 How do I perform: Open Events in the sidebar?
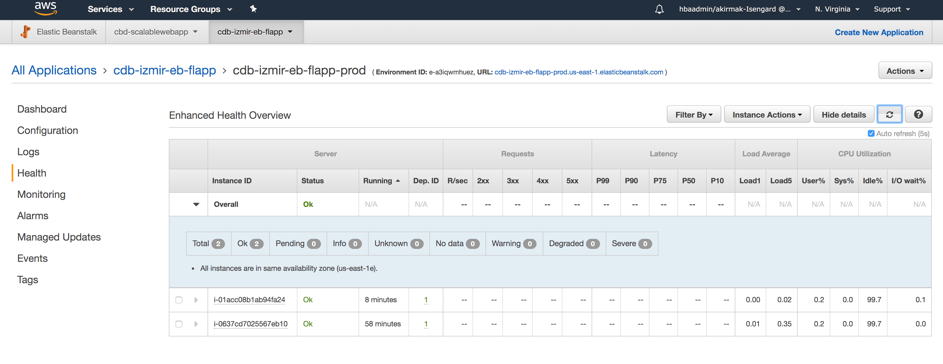(32, 258)
